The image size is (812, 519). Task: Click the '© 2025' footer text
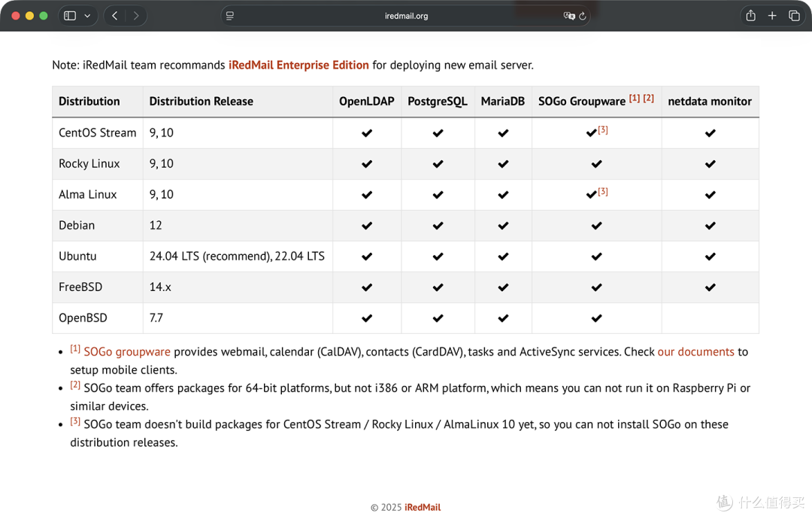[x=386, y=507]
